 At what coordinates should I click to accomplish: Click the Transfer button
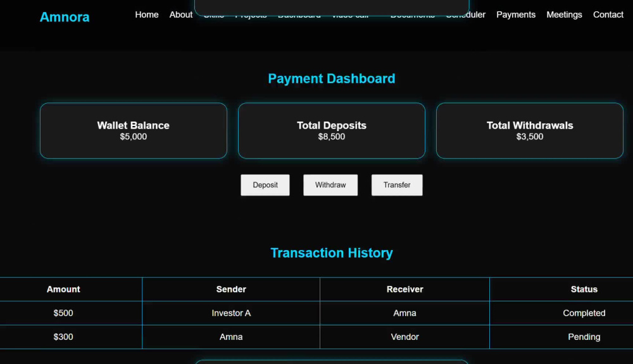click(x=397, y=185)
